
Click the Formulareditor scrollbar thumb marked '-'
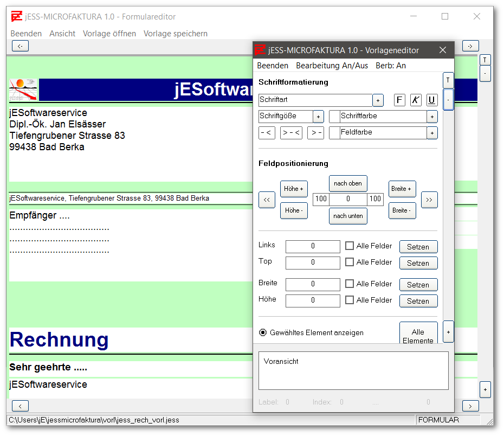pos(485,74)
